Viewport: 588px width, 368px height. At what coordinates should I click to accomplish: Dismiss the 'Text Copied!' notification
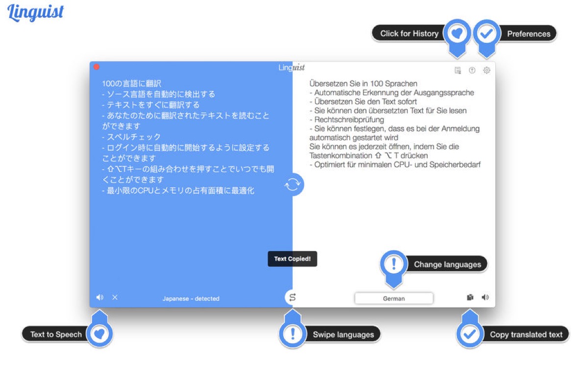click(292, 259)
